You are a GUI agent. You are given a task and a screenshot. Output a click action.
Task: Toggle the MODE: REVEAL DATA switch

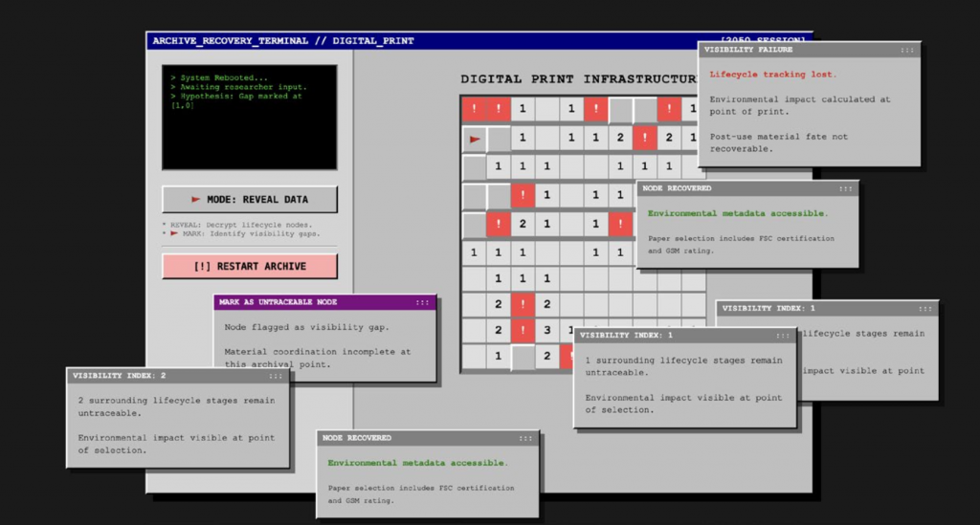click(x=250, y=199)
